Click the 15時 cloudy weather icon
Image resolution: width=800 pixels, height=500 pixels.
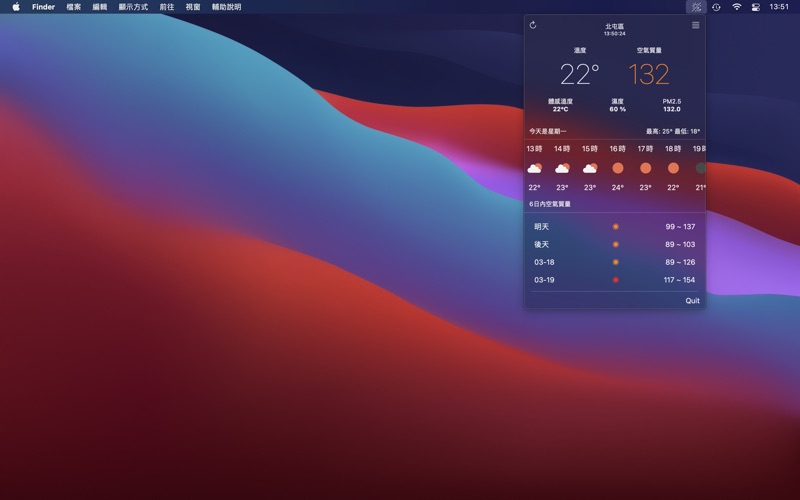tap(590, 168)
